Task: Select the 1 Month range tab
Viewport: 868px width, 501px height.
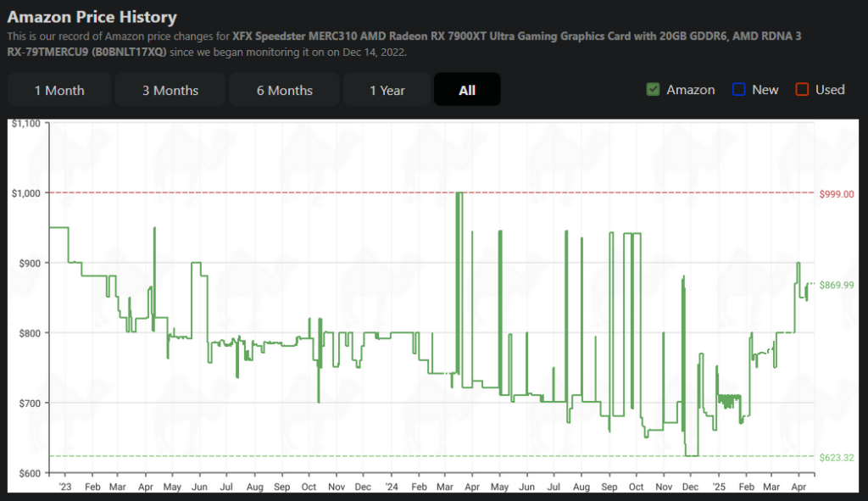Action: coord(59,90)
